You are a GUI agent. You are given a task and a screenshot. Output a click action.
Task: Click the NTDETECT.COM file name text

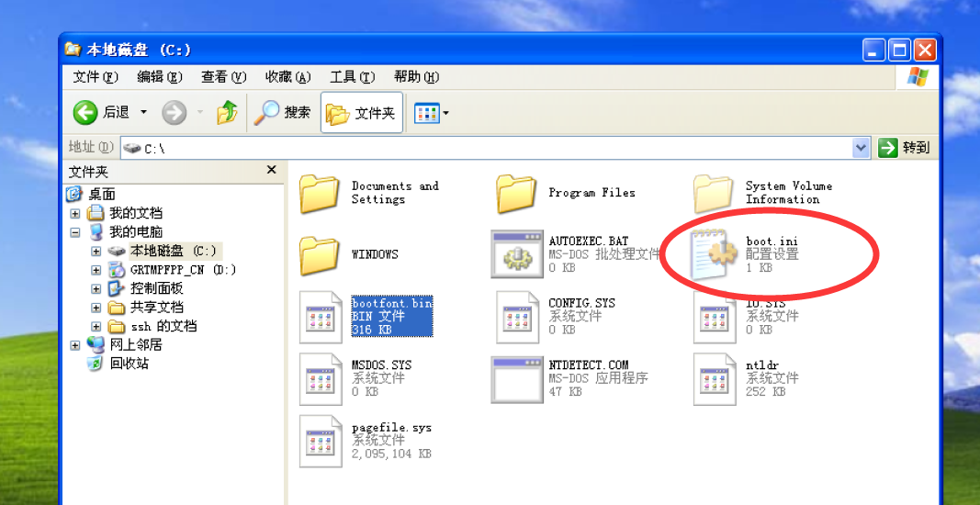point(589,365)
